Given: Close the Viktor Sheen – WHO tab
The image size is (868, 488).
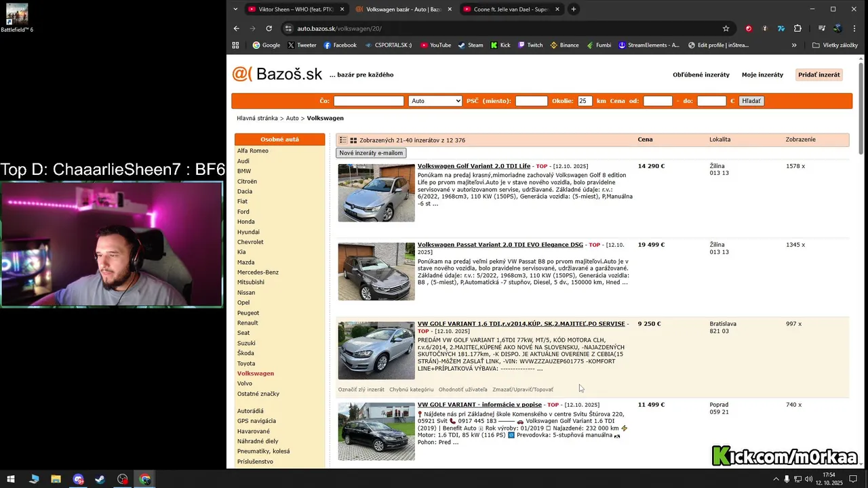Looking at the screenshot, I should pyautogui.click(x=342, y=9).
